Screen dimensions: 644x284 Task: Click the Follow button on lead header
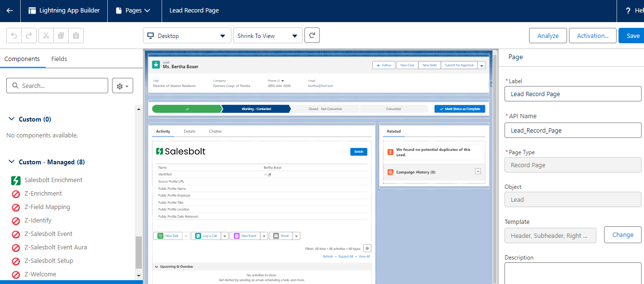point(384,65)
